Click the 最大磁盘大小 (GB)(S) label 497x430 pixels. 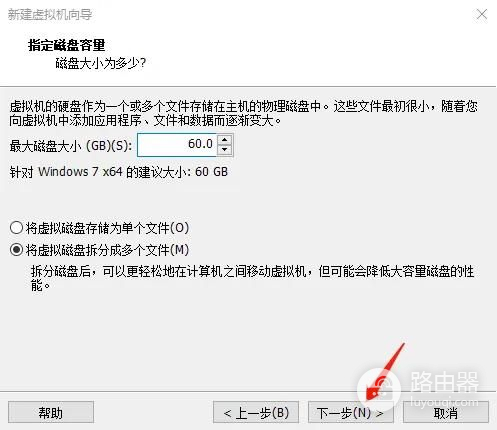(x=71, y=145)
